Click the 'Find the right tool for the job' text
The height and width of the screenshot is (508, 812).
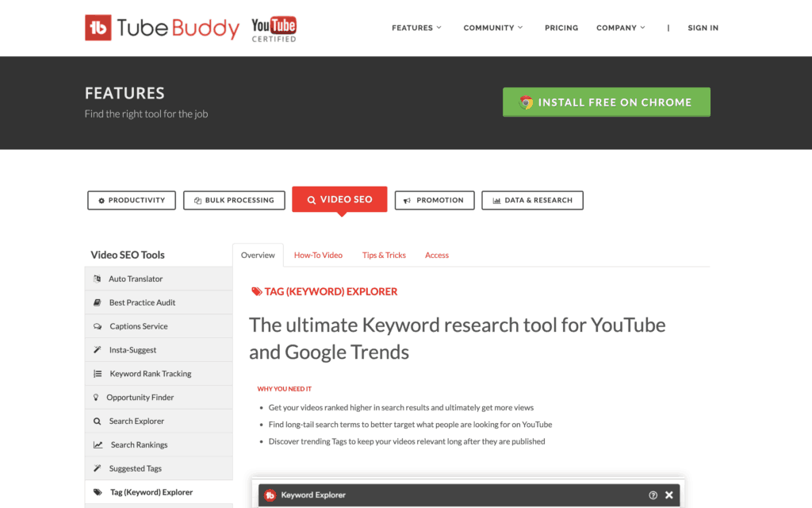tap(147, 114)
